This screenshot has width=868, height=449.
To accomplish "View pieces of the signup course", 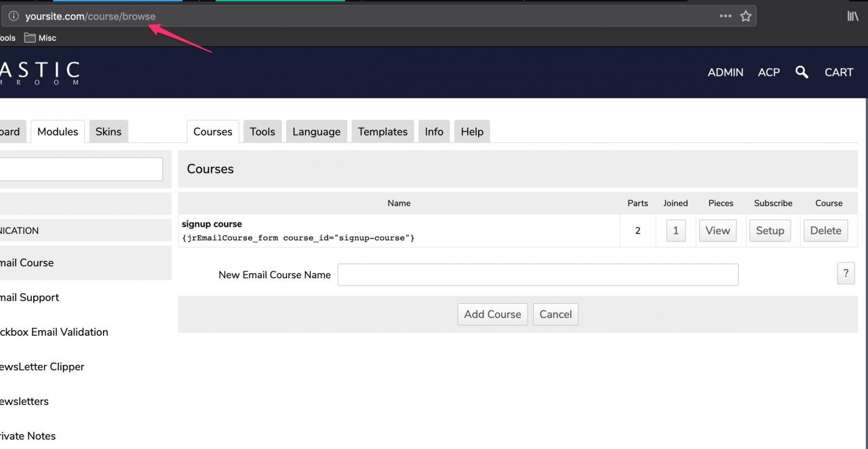I will pyautogui.click(x=717, y=231).
